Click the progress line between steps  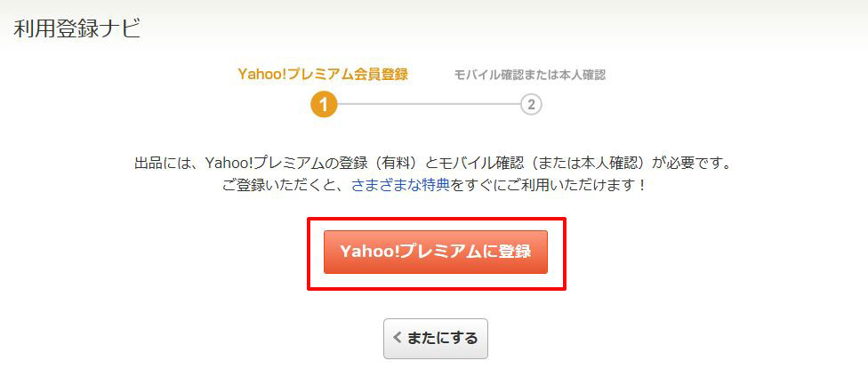pos(429,104)
